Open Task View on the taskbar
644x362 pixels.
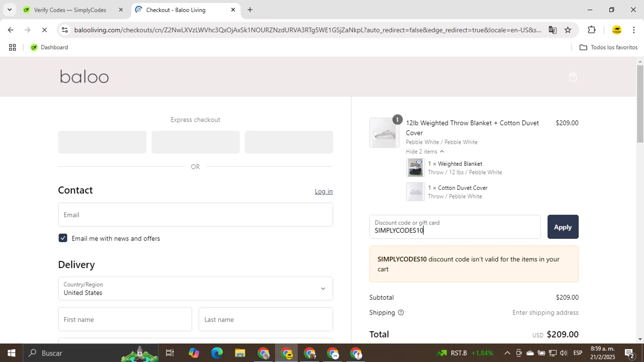pos(170,353)
